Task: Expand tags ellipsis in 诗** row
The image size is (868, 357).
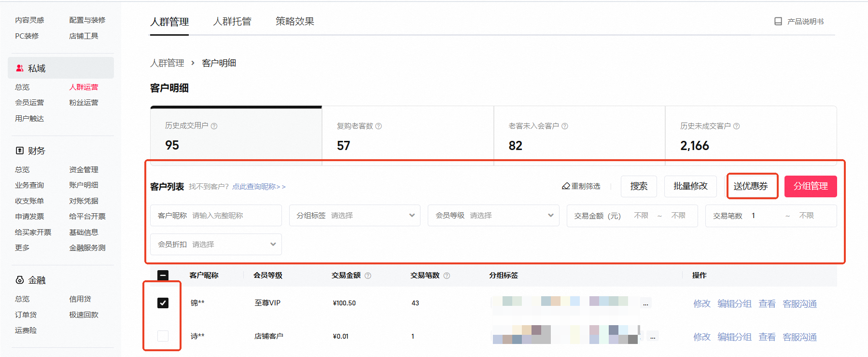Action: [x=653, y=336]
